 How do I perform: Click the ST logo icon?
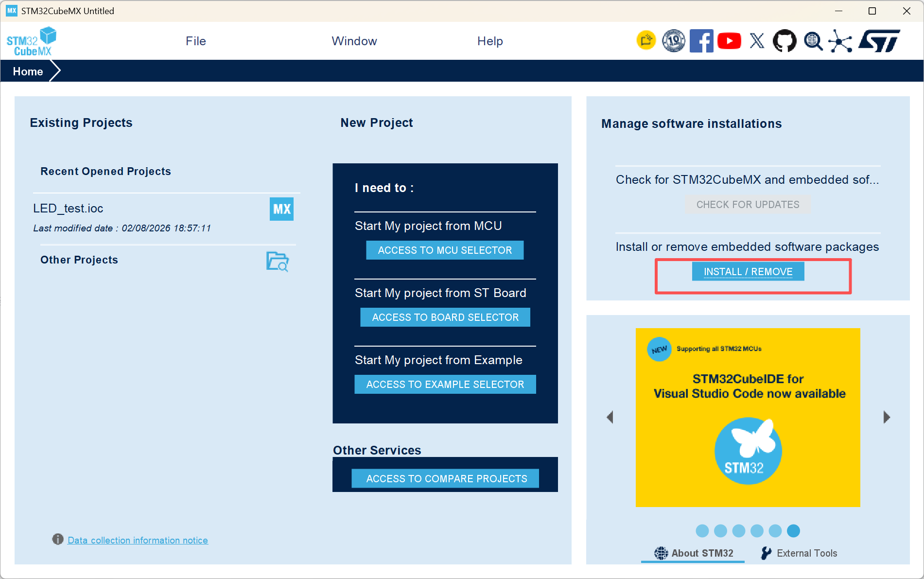879,41
